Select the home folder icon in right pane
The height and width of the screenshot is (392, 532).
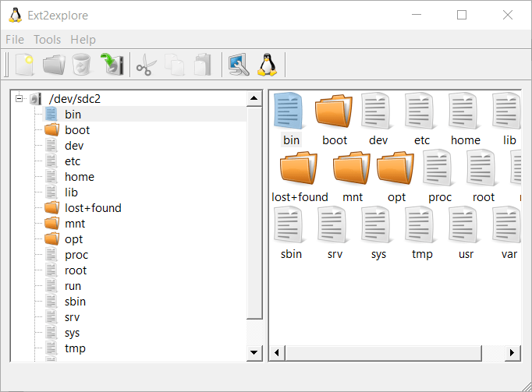pos(465,118)
